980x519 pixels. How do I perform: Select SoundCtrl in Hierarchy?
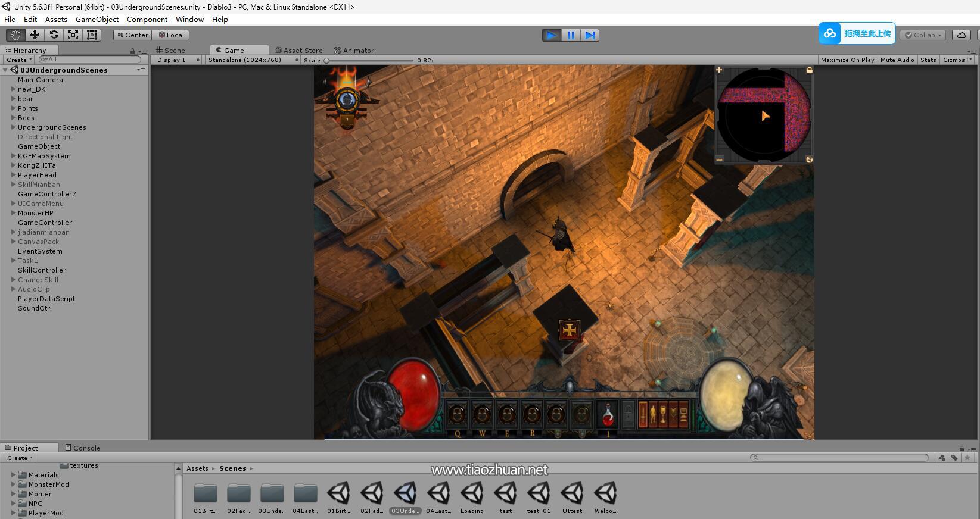point(35,308)
